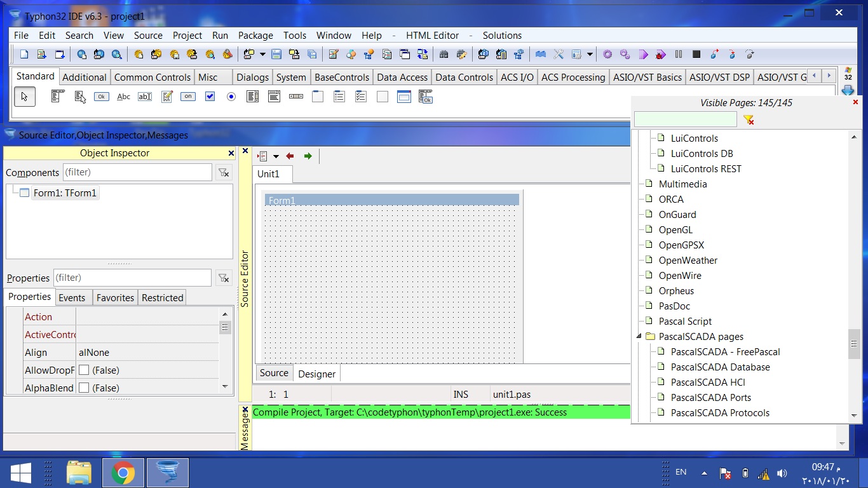Click the Save floppy disk icon
The width and height of the screenshot is (868, 488).
pyautogui.click(x=276, y=55)
